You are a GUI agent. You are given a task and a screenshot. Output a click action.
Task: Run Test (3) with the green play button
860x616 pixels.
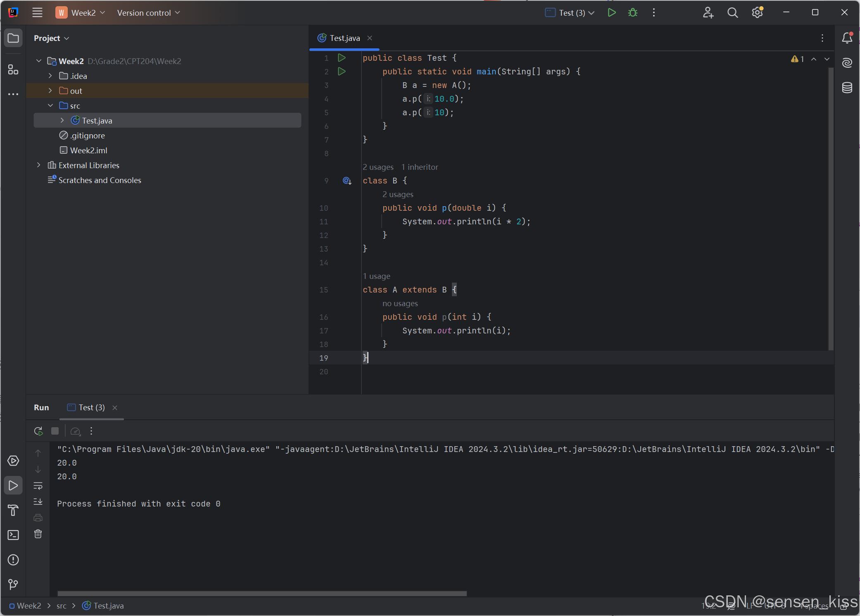[x=612, y=13]
